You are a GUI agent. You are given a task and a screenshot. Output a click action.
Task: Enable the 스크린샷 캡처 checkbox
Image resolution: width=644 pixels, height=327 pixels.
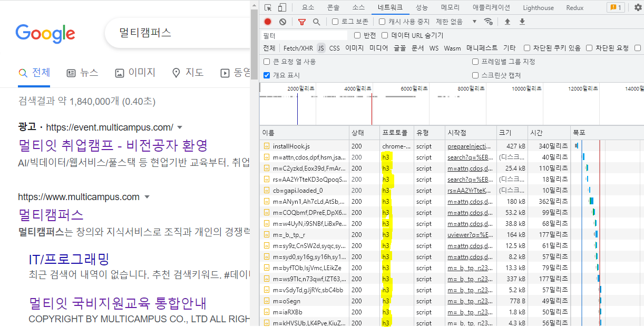click(x=475, y=75)
